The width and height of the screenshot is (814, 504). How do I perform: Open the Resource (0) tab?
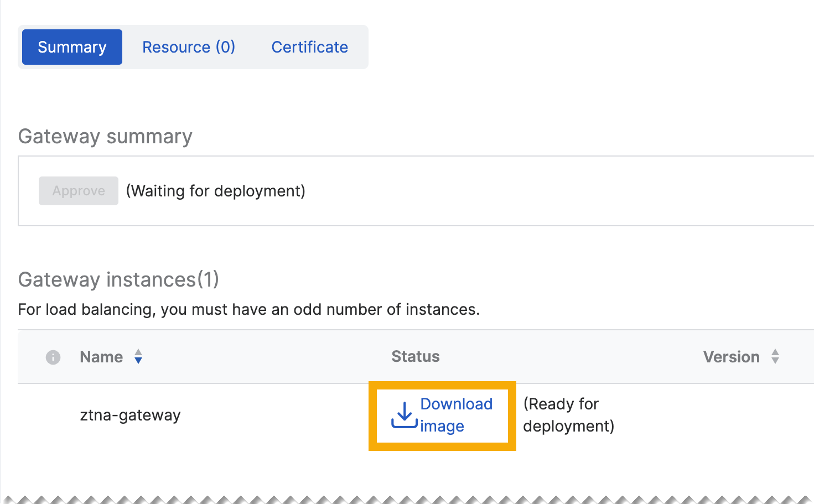click(x=189, y=47)
